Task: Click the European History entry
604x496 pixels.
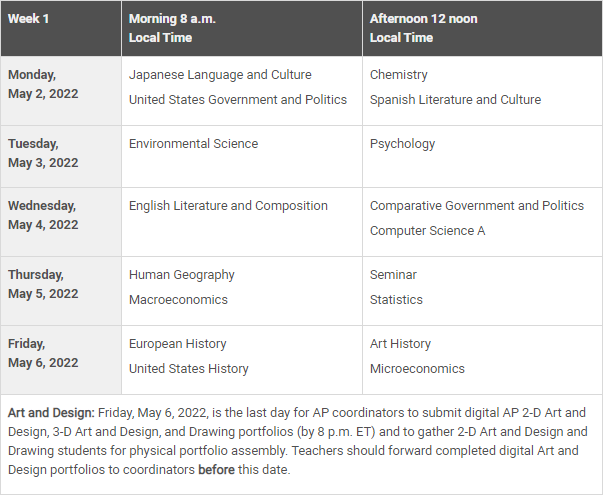Action: (x=177, y=344)
